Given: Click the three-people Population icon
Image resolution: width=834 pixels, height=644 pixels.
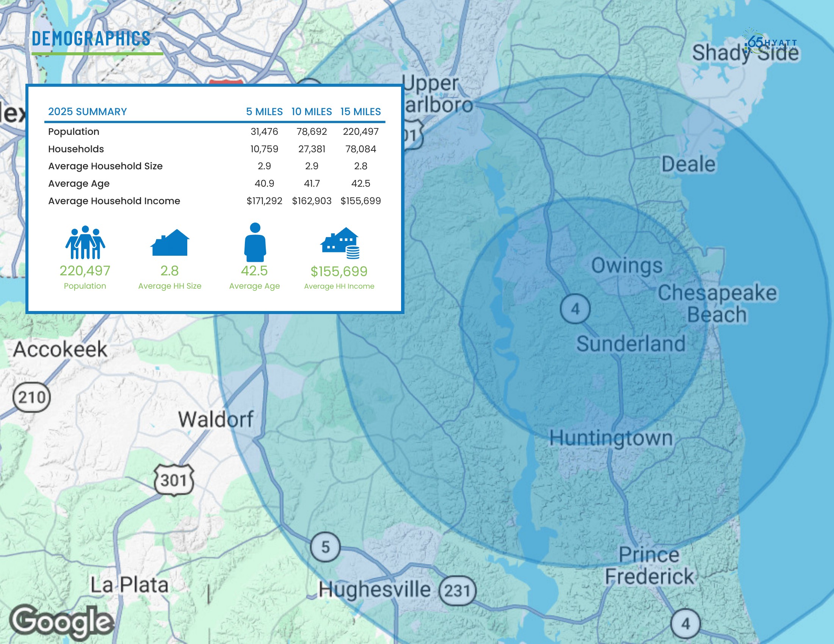Looking at the screenshot, I should pyautogui.click(x=85, y=242).
